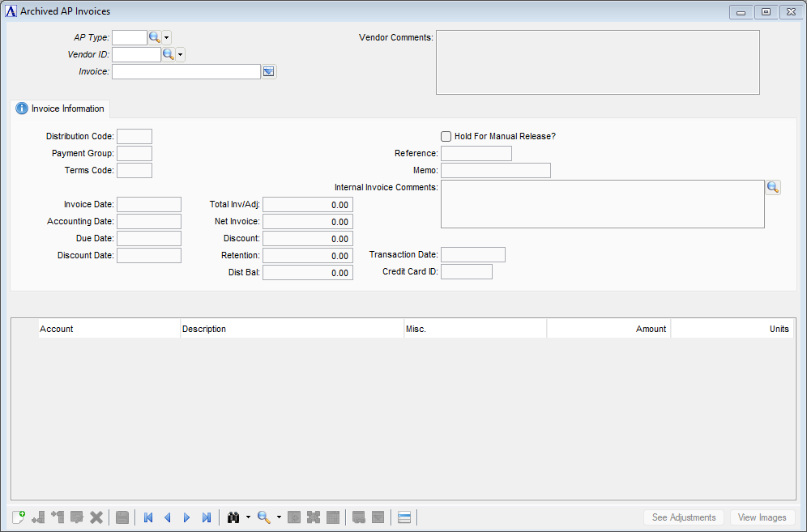Check Hold For Manual Release box
The height and width of the screenshot is (532, 807).
[446, 136]
